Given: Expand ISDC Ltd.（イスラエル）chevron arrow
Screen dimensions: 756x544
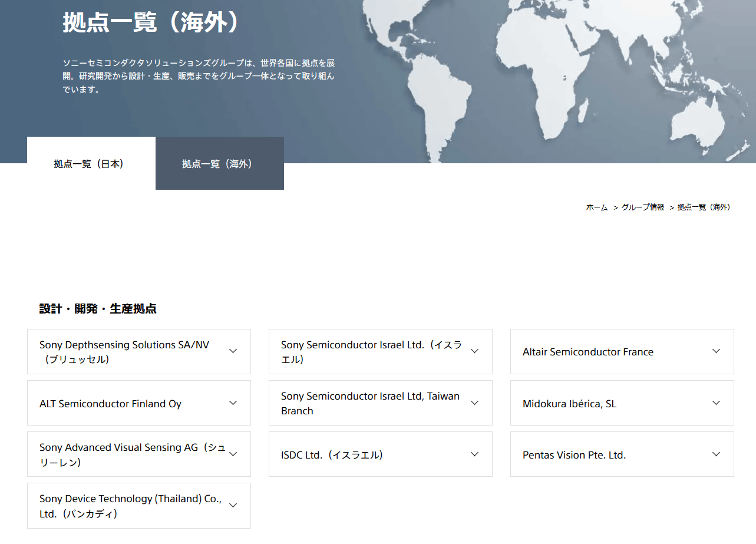Looking at the screenshot, I should point(474,454).
